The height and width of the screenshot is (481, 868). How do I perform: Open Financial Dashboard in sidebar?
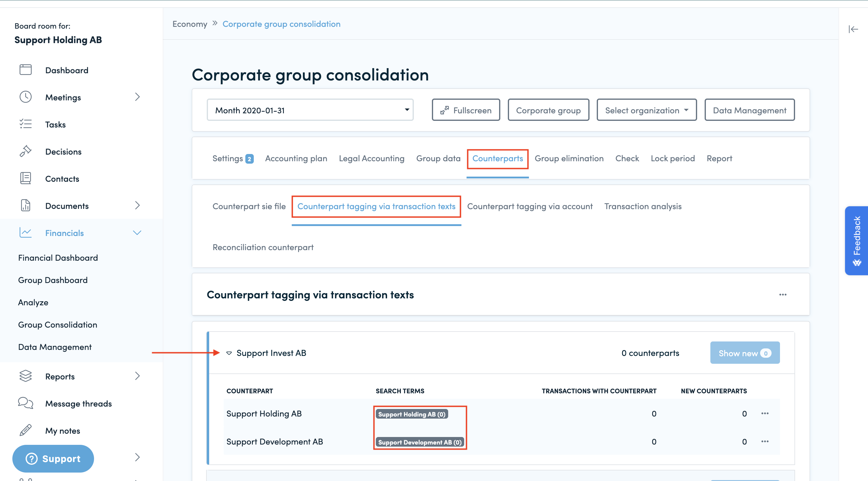58,258
